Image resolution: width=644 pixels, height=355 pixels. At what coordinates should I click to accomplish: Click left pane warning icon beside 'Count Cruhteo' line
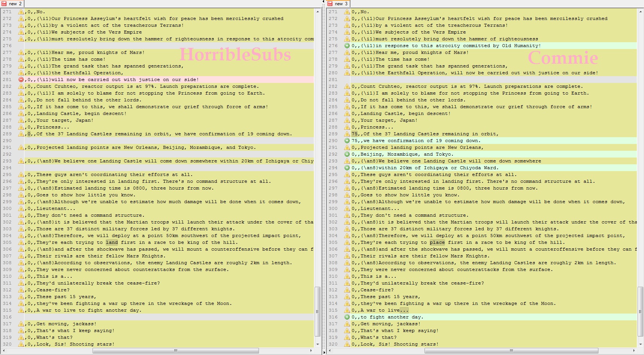tap(21, 86)
